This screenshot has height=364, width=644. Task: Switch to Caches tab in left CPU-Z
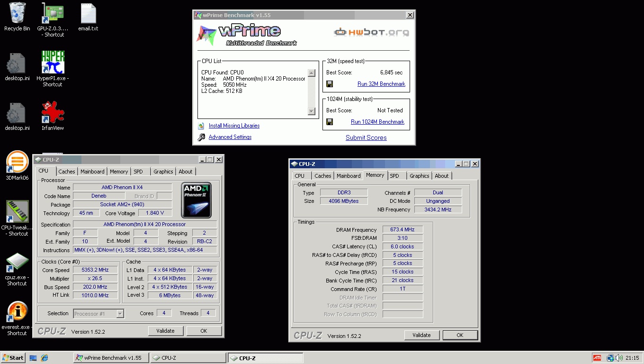click(x=67, y=172)
